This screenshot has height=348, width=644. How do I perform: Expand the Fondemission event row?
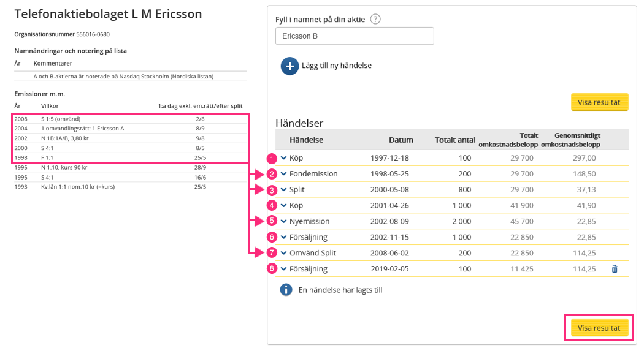[284, 174]
